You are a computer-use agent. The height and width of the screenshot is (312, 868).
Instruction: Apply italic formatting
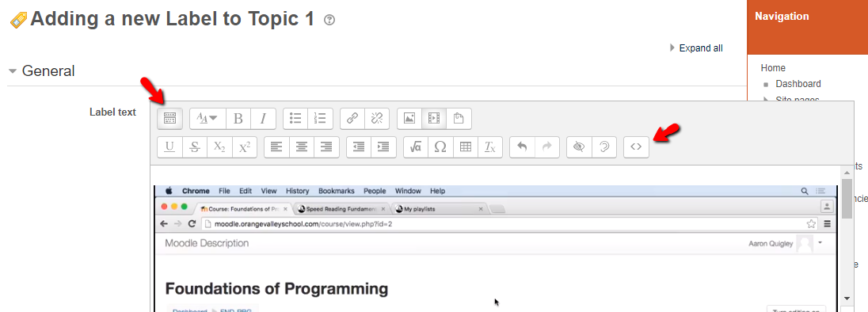click(x=264, y=118)
